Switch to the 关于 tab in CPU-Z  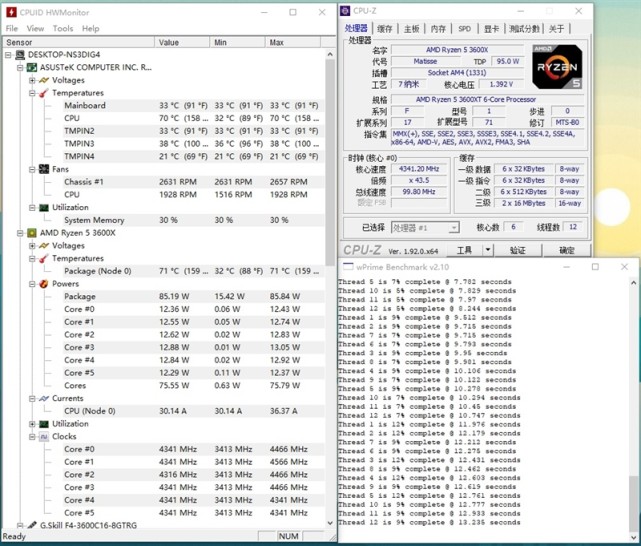[x=556, y=29]
